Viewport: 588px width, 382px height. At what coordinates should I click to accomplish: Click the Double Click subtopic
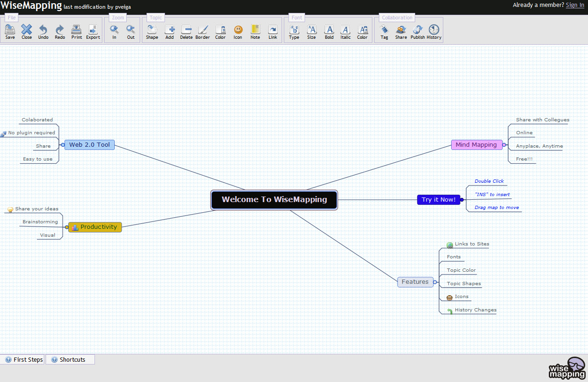489,181
